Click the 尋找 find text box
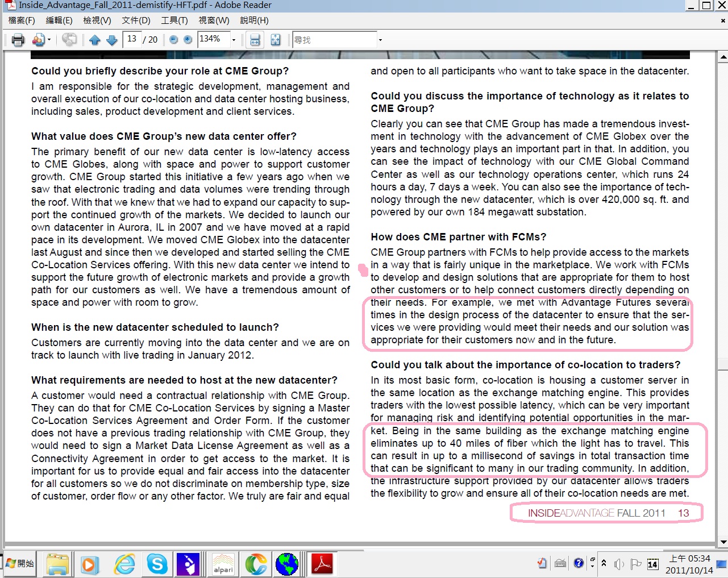 (x=334, y=40)
